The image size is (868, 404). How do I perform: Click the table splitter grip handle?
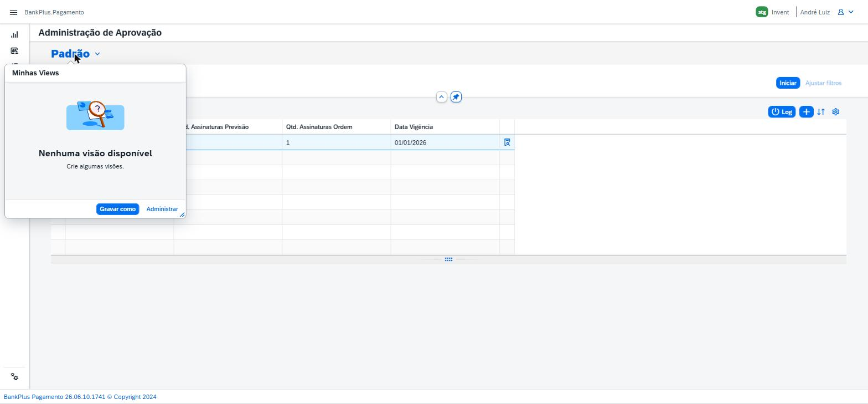[x=448, y=259]
